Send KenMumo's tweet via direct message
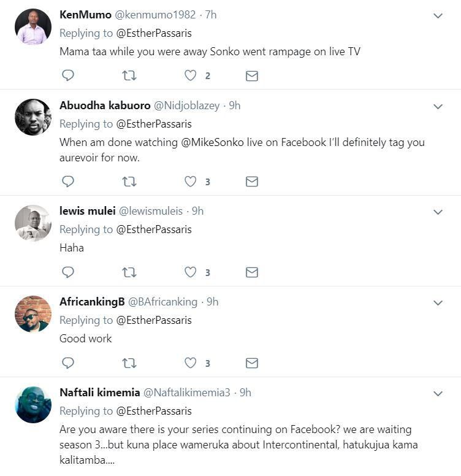 pyautogui.click(x=251, y=75)
